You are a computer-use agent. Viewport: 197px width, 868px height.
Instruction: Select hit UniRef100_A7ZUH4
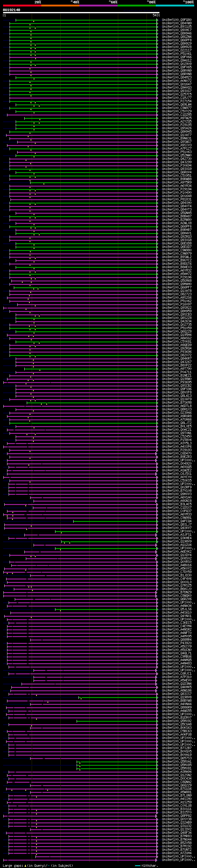click(177, 853)
